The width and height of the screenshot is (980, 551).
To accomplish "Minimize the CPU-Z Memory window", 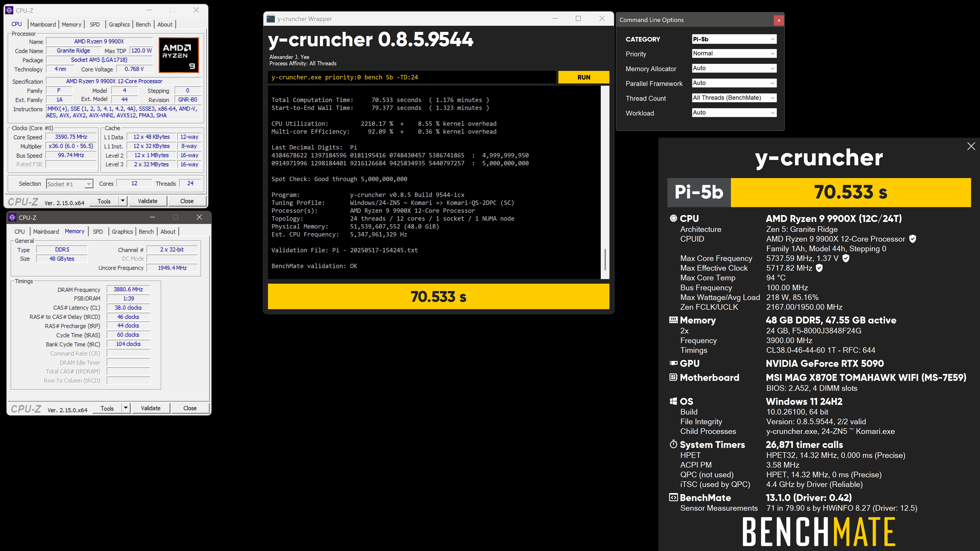I will click(153, 217).
